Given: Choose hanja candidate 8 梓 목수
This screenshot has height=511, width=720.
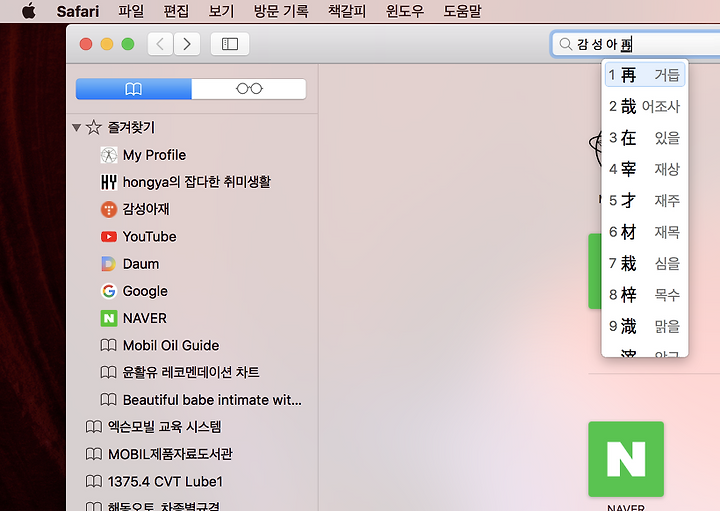Looking at the screenshot, I should click(645, 295).
